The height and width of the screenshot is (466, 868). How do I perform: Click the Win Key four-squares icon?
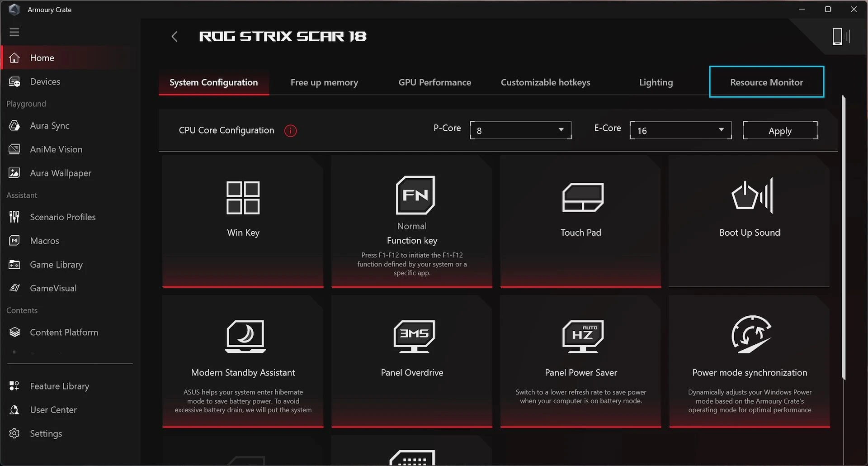click(243, 198)
